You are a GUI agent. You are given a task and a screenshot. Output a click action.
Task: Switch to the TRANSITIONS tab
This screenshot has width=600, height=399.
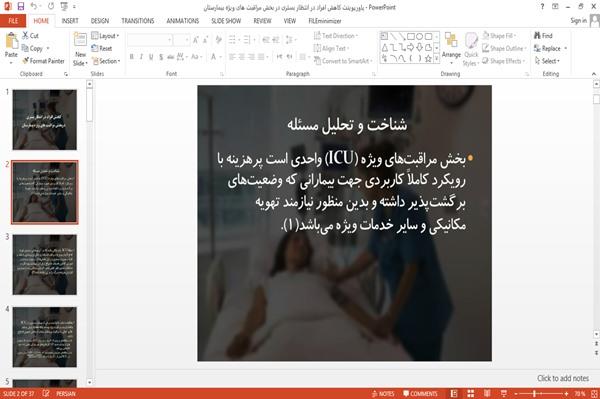click(x=138, y=21)
